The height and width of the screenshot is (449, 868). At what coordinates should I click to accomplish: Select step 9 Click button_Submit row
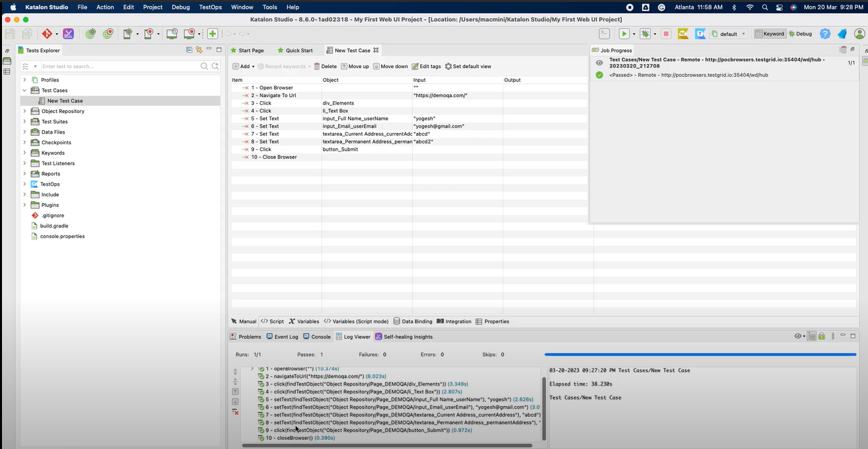(409, 149)
